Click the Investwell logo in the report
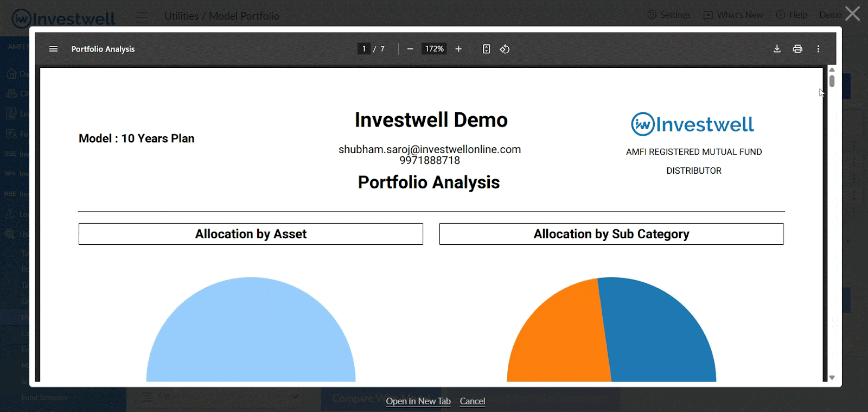Screen dimensions: 868x412 tap(692, 124)
